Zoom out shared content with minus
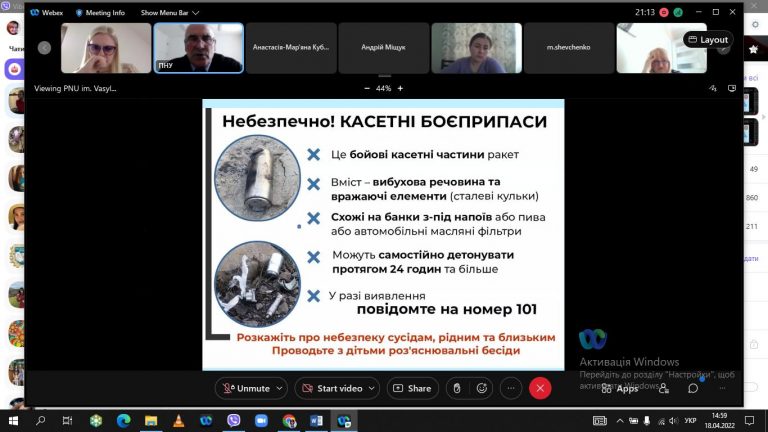 click(x=367, y=88)
